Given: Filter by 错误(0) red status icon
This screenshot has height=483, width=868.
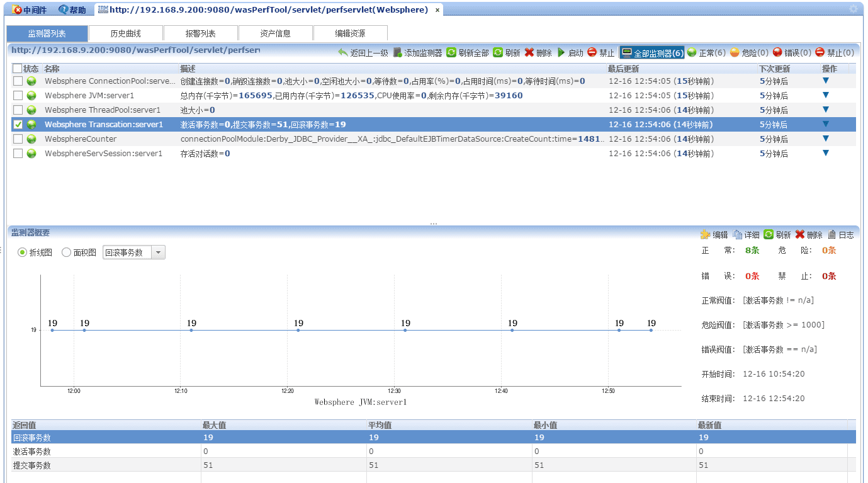Looking at the screenshot, I should pyautogui.click(x=777, y=53).
